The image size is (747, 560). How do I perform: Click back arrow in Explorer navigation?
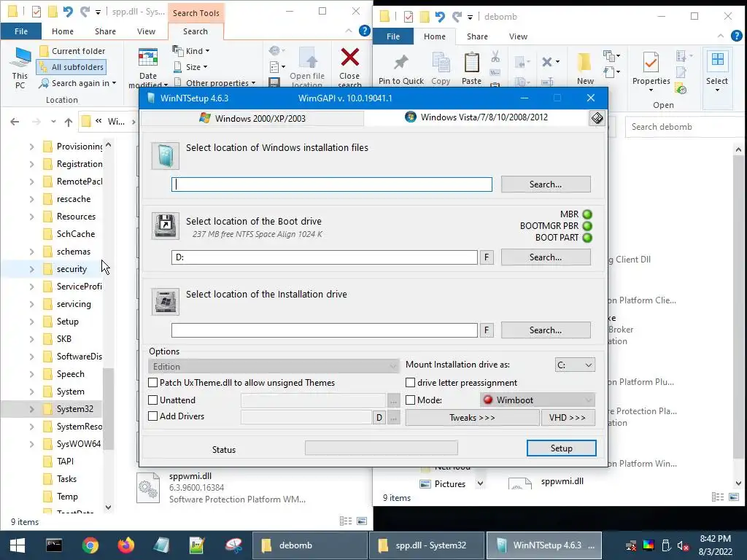tap(15, 122)
